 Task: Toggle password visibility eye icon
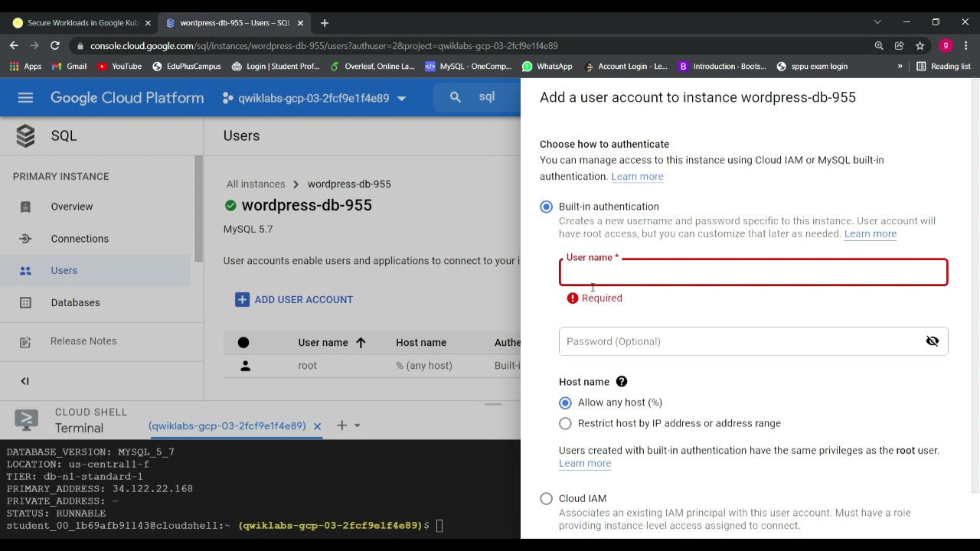pos(932,341)
